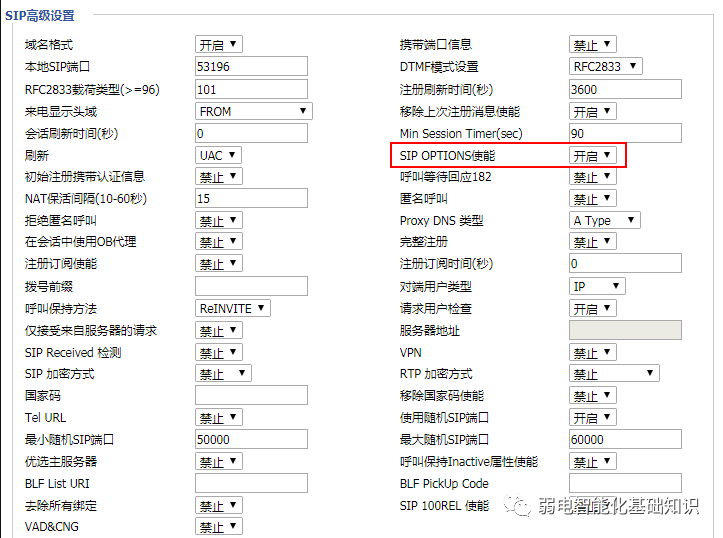Click the BLF List URI input field
Viewport: 723px width, 538px height.
(x=251, y=483)
